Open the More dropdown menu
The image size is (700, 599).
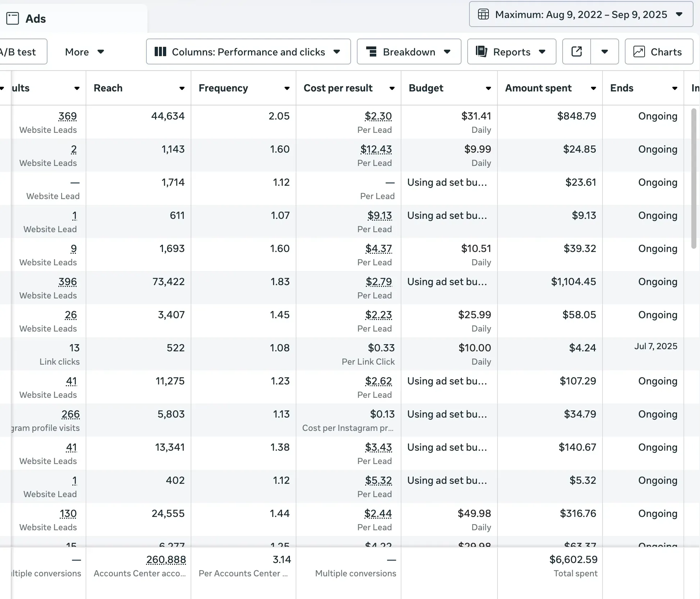coord(84,51)
